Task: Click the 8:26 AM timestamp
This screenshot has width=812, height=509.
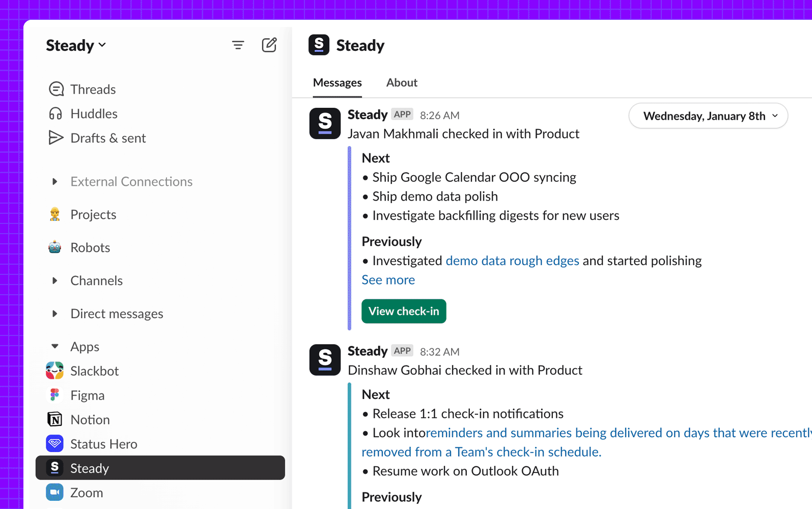Action: coord(440,116)
